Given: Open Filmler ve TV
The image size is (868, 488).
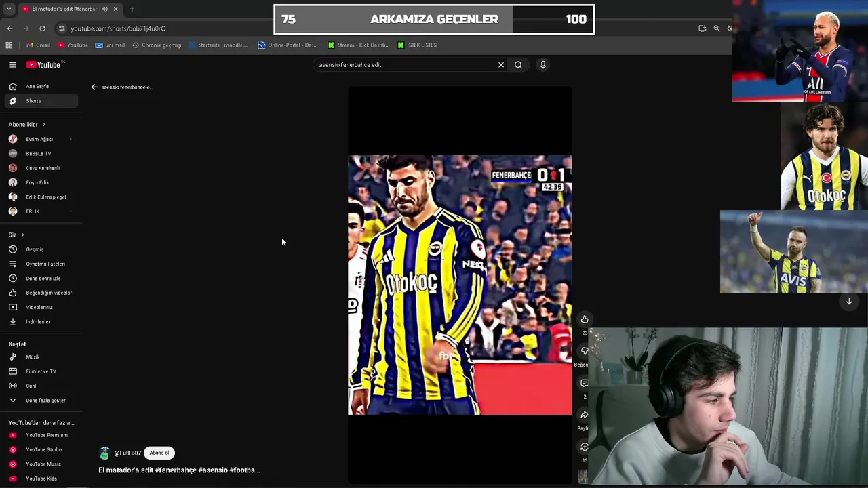Looking at the screenshot, I should point(41,371).
